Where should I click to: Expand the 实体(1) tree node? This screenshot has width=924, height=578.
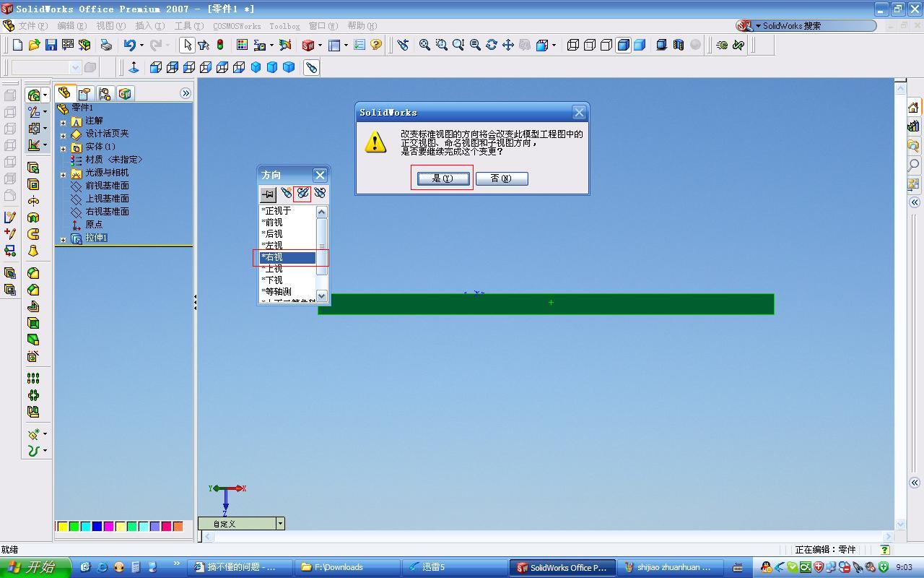click(64, 148)
